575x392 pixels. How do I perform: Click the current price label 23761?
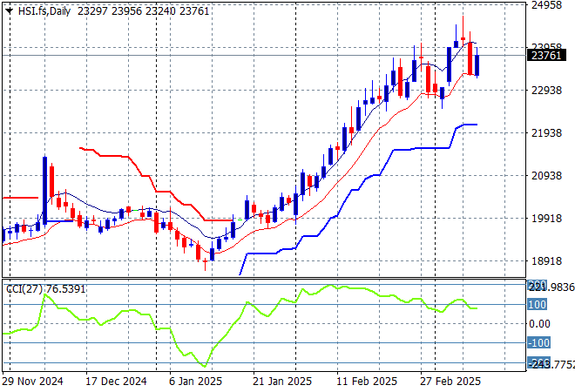[545, 55]
